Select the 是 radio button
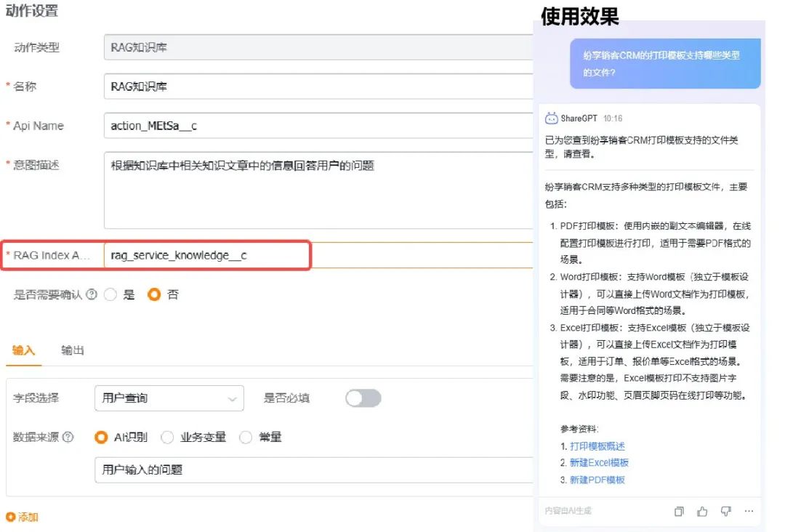The image size is (785, 532). click(110, 295)
